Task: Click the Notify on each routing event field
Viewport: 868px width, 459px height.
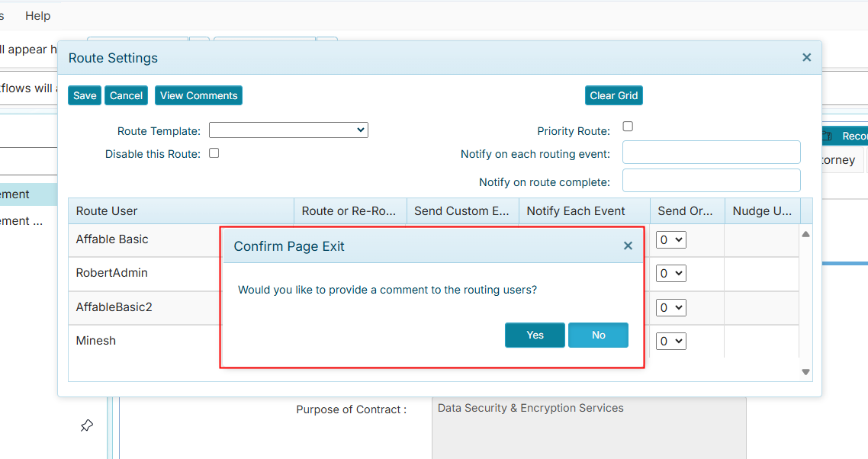Action: coord(711,152)
